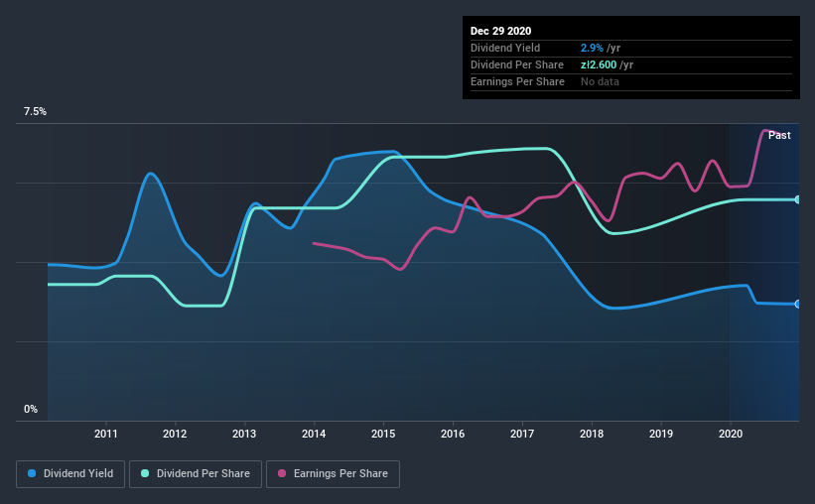Click the No data earnings value
The image size is (815, 504).
[600, 81]
